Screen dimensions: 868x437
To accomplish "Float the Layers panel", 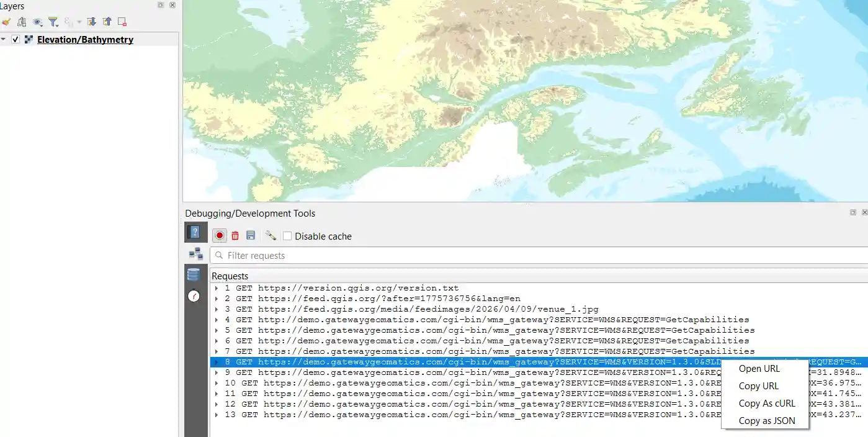I will pos(161,5).
